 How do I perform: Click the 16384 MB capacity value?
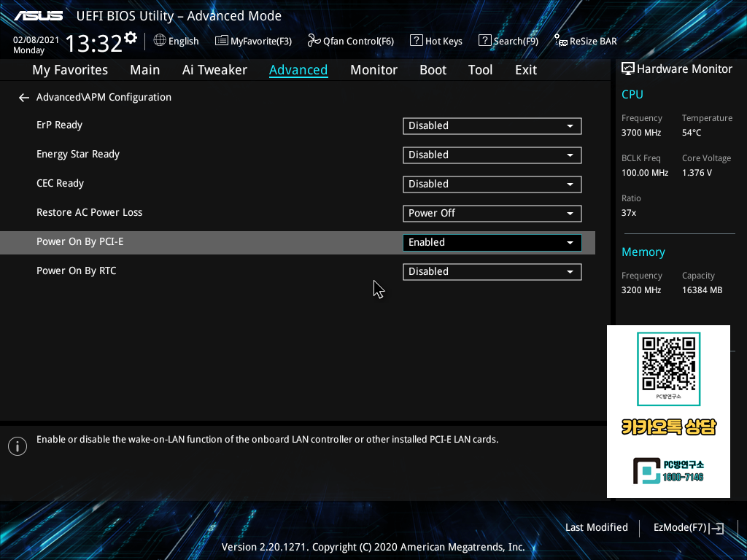703,290
